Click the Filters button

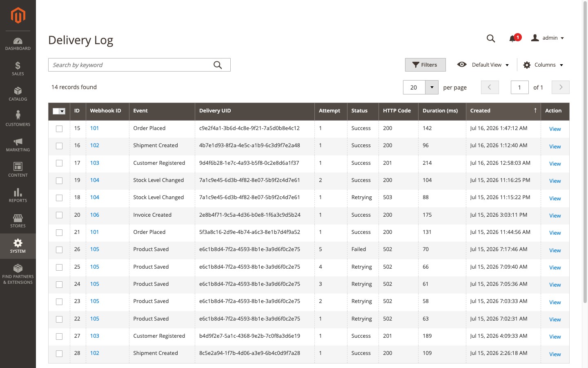tap(425, 65)
